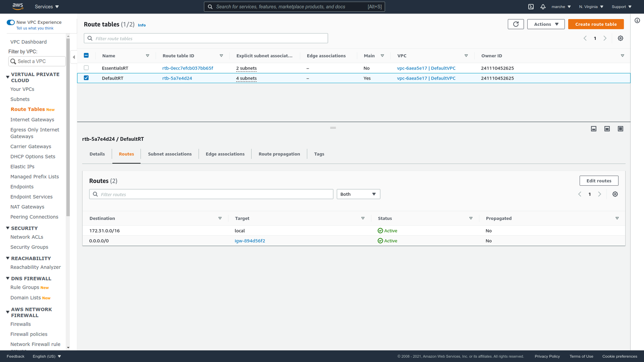Screen dimensions: 644x362
Task: Open routes preferences gear
Action: (x=615, y=194)
